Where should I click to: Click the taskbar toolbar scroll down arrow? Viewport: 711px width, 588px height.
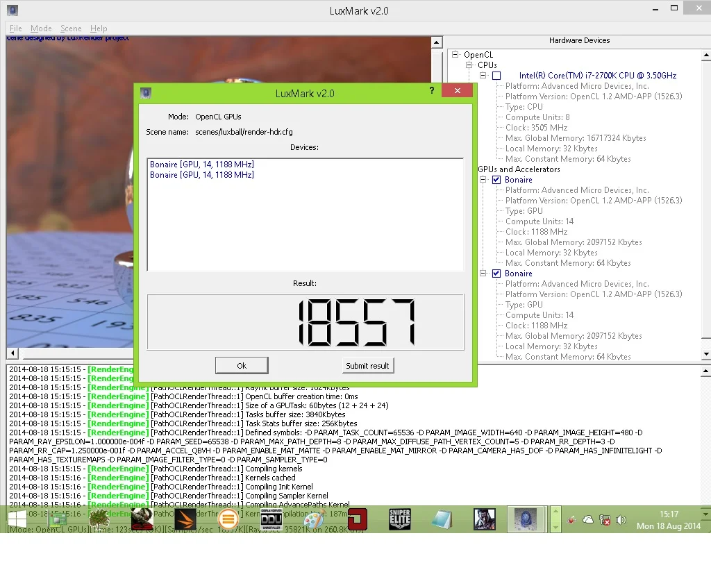pos(555,527)
